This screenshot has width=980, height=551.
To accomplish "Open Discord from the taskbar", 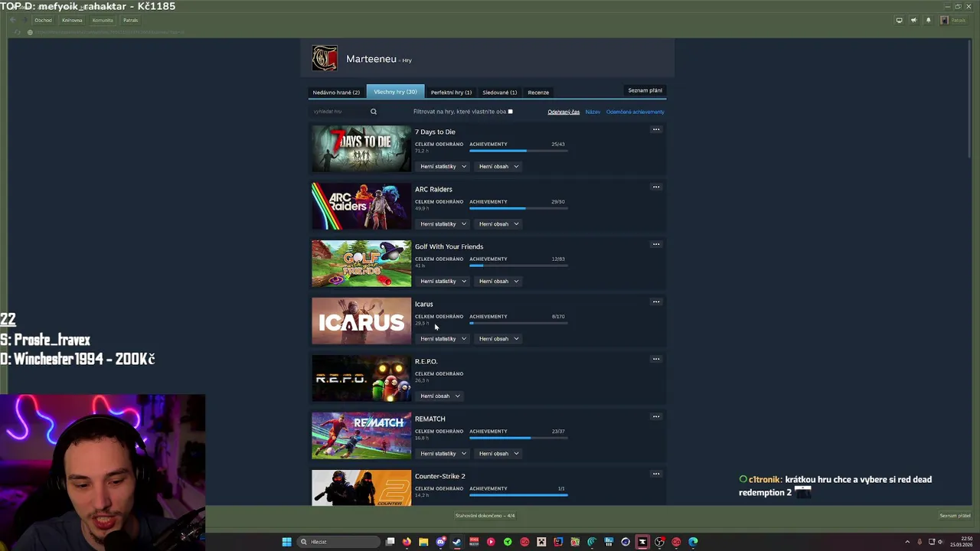I will click(440, 542).
